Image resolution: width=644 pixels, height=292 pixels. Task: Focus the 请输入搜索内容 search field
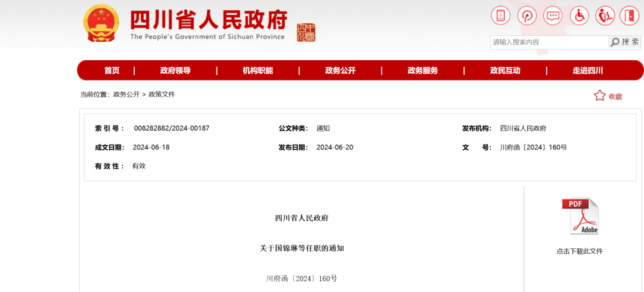click(x=549, y=42)
